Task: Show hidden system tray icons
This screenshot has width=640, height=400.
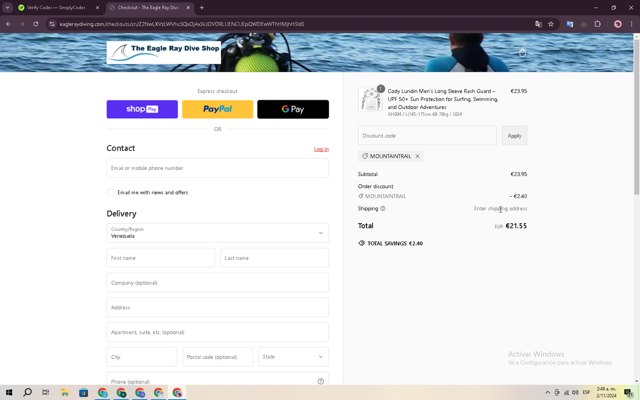Action: (x=547, y=393)
